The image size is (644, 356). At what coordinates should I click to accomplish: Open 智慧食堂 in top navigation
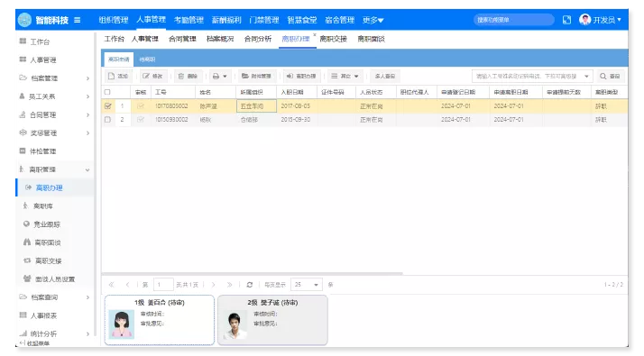(302, 20)
